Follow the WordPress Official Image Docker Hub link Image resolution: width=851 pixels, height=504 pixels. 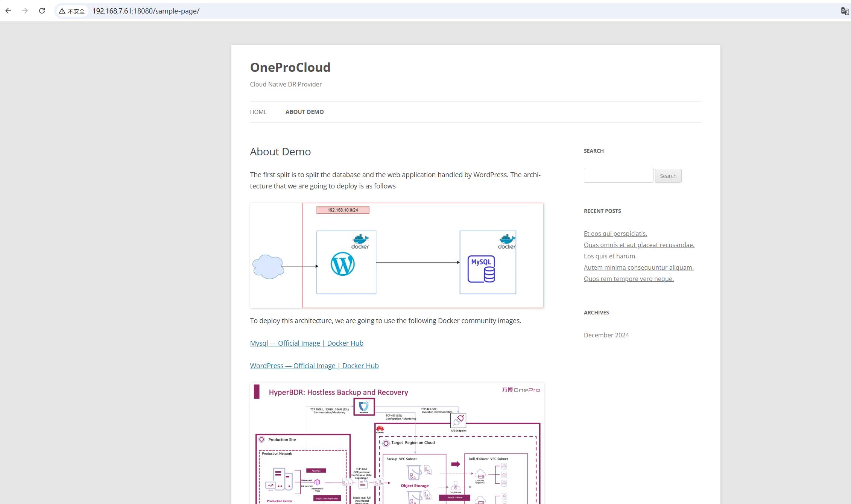click(314, 366)
